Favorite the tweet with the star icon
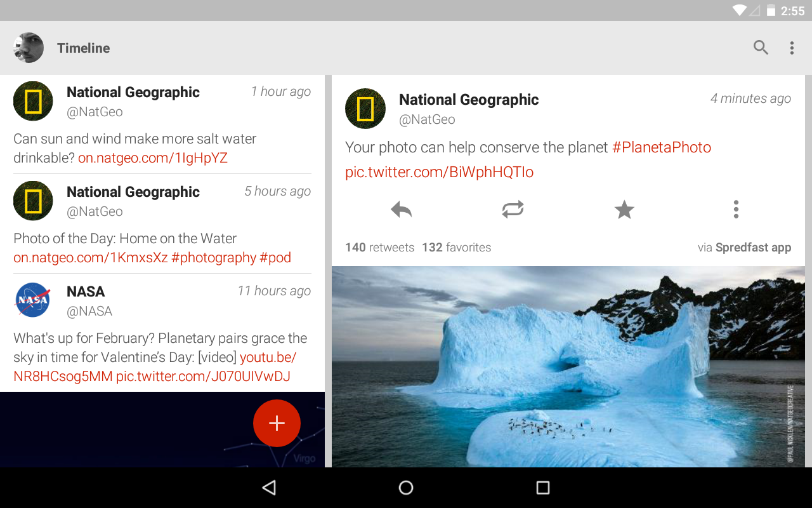The height and width of the screenshot is (508, 812). [x=624, y=210]
